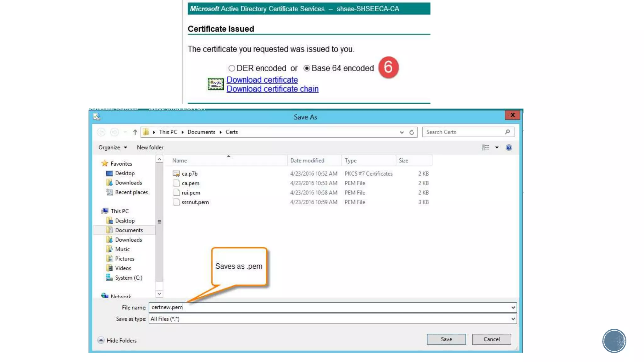
Task: Click the System (C:) drive icon
Action: (x=109, y=278)
